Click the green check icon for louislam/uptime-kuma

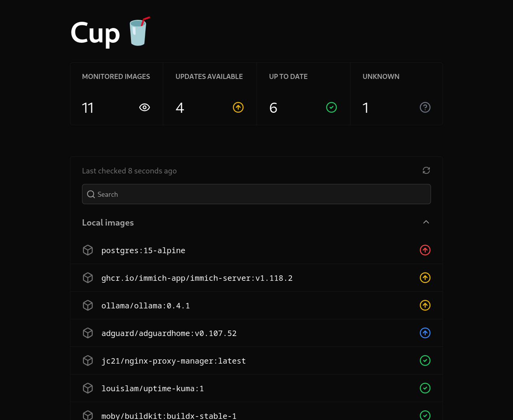click(425, 388)
